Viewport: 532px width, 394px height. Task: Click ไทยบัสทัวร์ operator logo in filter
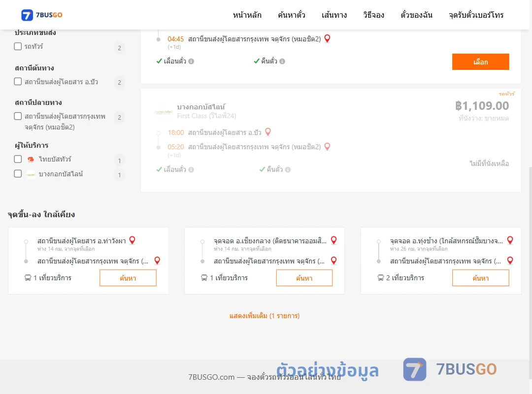click(31, 159)
